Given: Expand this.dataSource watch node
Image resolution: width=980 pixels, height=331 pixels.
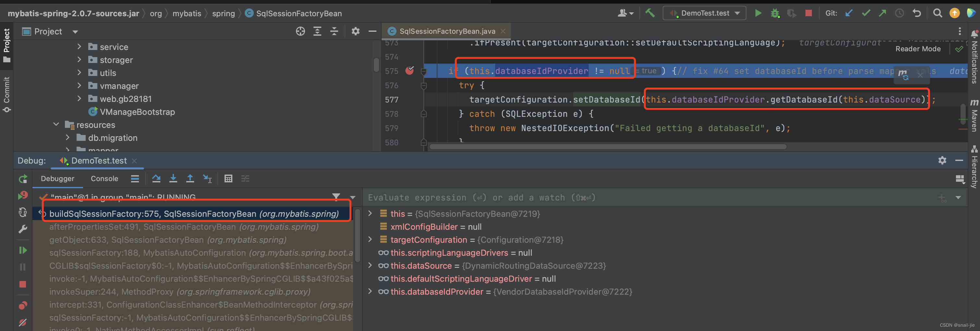Looking at the screenshot, I should (x=370, y=265).
